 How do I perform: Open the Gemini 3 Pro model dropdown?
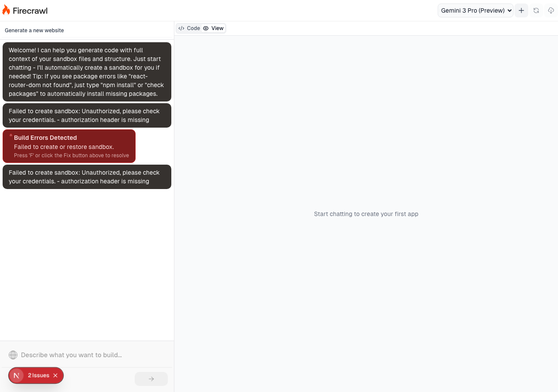(x=476, y=10)
